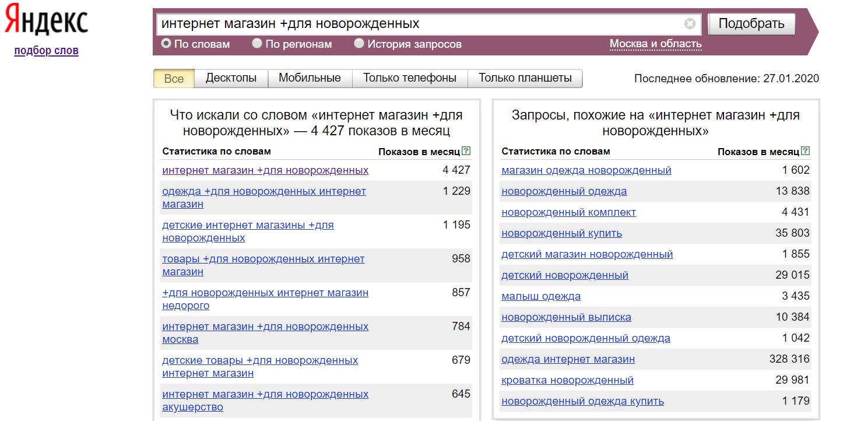Open 'интернет магазин +для новорожденных москва' link
868x421 pixels.
click(x=265, y=333)
